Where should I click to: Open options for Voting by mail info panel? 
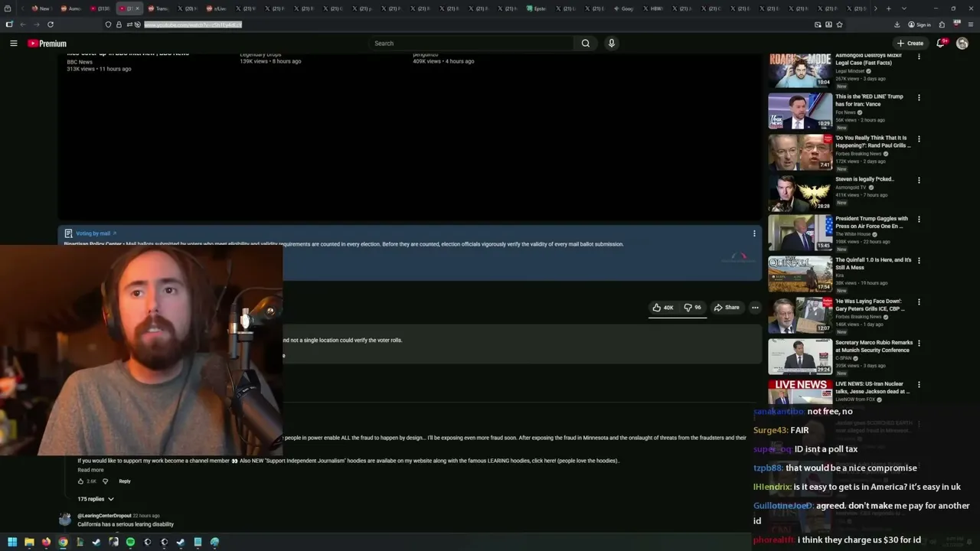pyautogui.click(x=754, y=233)
